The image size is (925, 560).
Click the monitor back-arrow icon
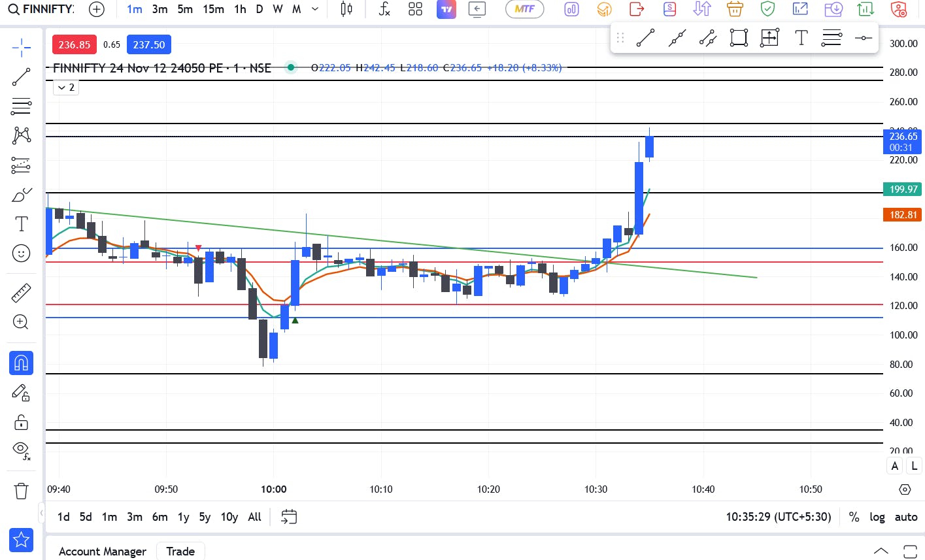pyautogui.click(x=477, y=9)
